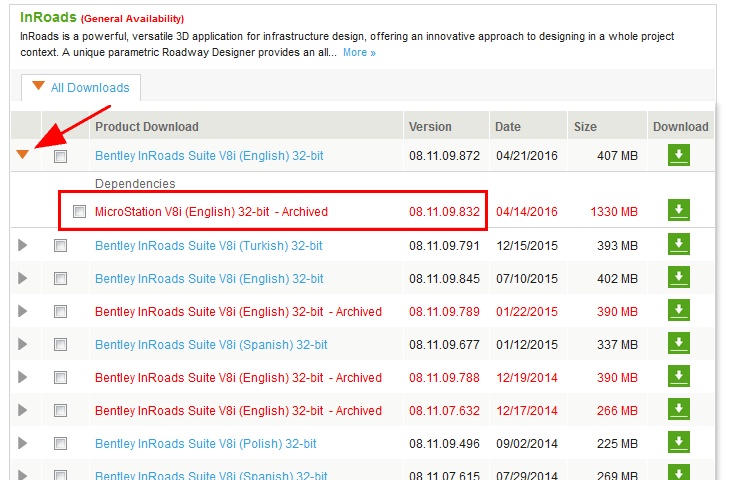The height and width of the screenshot is (480, 747).
Task: Expand the archived 08.11.09.788 row
Action: pos(22,377)
